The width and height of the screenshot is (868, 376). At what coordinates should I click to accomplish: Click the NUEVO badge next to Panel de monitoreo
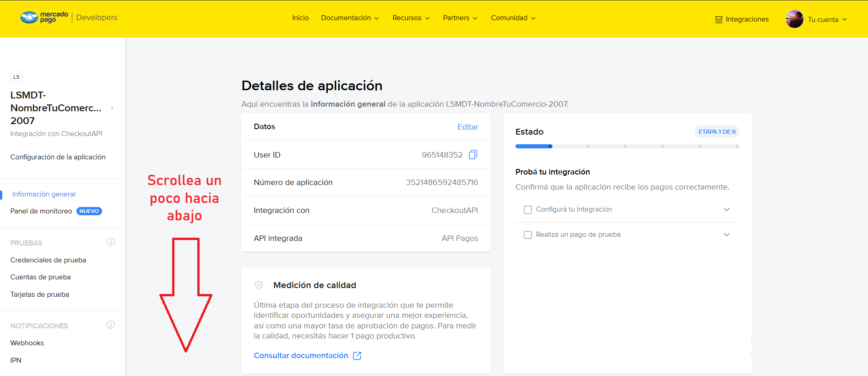point(89,211)
